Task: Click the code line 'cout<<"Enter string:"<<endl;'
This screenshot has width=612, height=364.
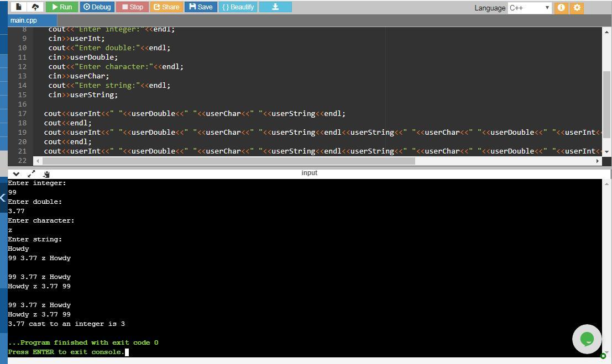Action: coord(109,86)
